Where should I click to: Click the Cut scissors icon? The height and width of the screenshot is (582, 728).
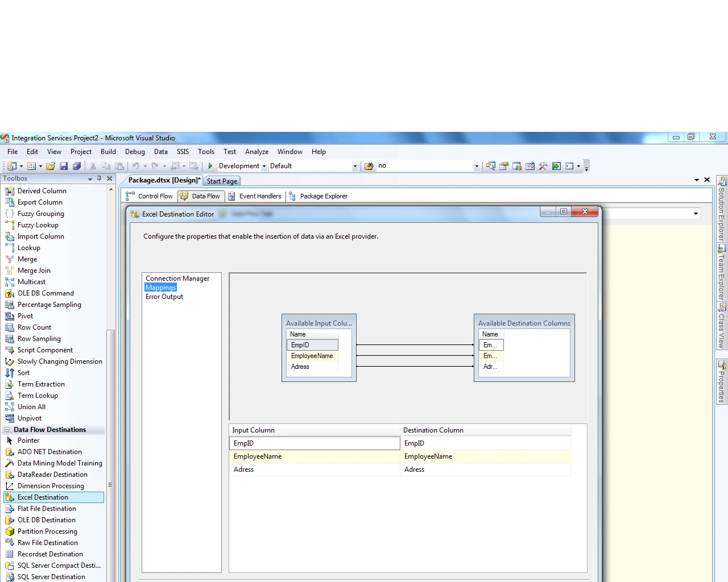point(93,166)
